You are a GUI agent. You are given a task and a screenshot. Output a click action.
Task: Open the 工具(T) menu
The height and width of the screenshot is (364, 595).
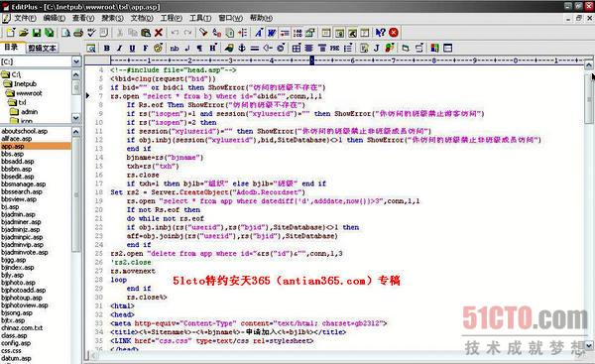[200, 18]
